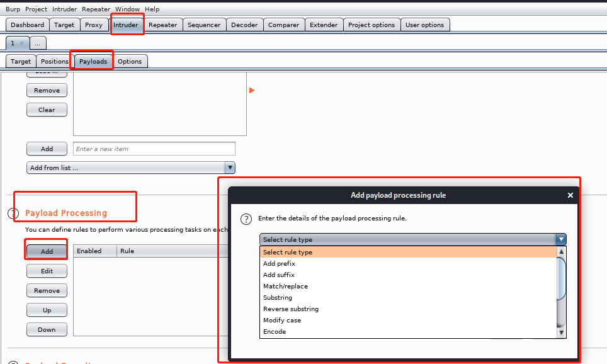
Task: Click the rule type list scrollbar thumb
Action: click(561, 278)
